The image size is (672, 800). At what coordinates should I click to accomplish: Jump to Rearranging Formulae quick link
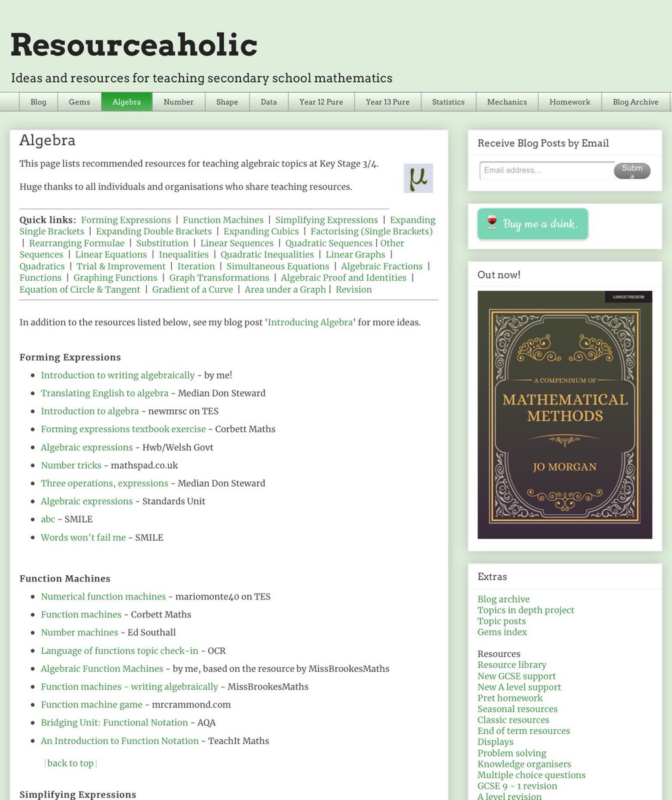(77, 243)
